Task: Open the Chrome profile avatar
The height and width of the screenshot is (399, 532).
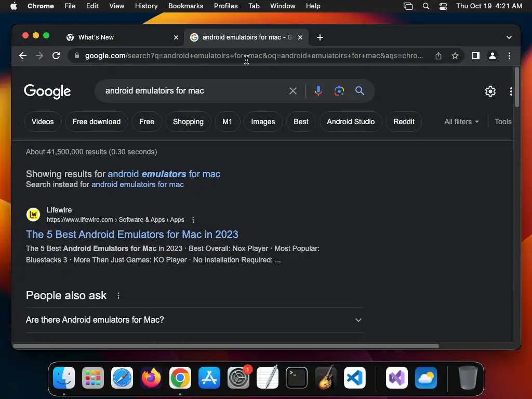Action: click(493, 56)
